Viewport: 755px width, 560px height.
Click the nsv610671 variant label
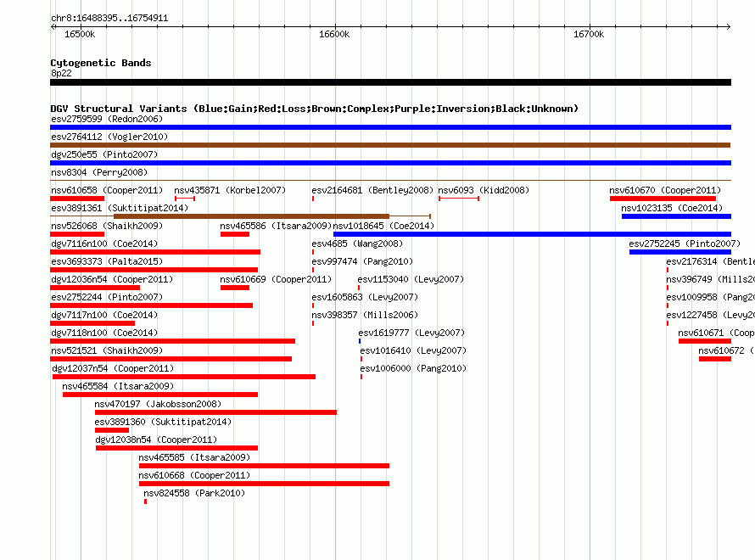coord(716,333)
